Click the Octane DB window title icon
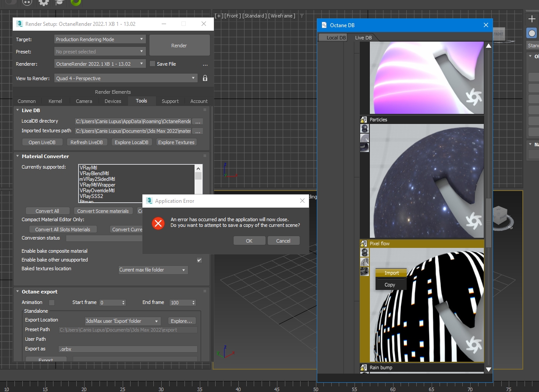This screenshot has width=539, height=392. pyautogui.click(x=324, y=25)
